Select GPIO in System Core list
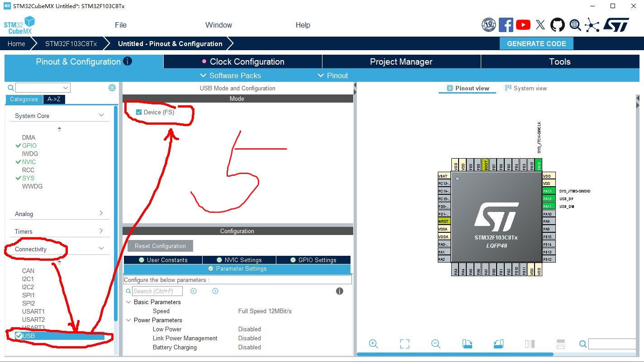Screen dimensions: 644x362 [29, 146]
